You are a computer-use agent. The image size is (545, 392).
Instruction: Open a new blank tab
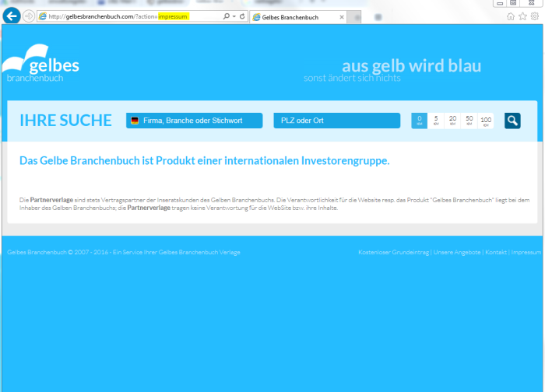[354, 17]
